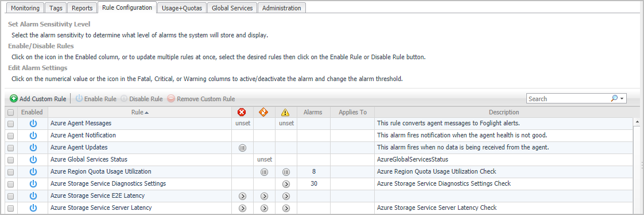
Task: Click Add Custom Rule button
Action: coord(38,99)
